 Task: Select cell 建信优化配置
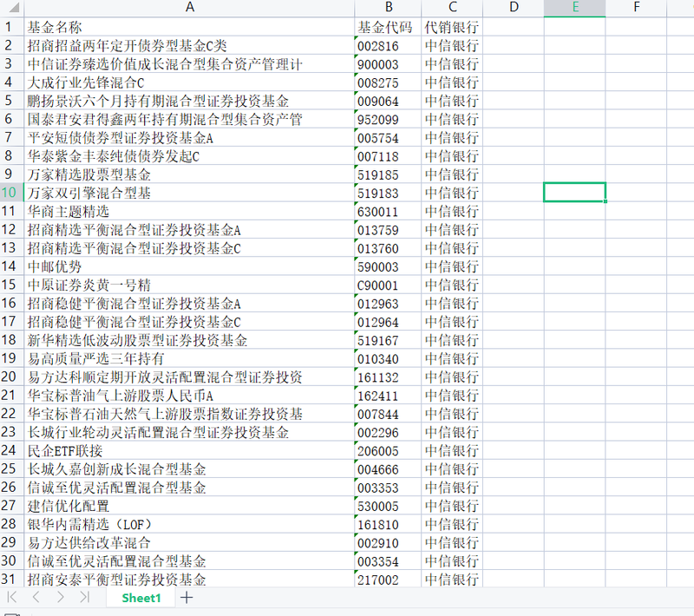point(189,505)
